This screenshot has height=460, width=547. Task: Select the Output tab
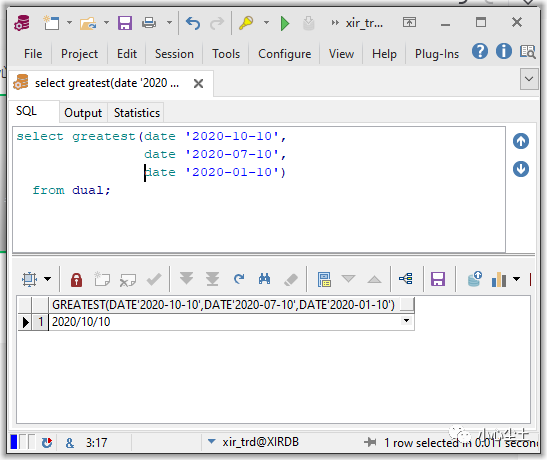tap(83, 113)
